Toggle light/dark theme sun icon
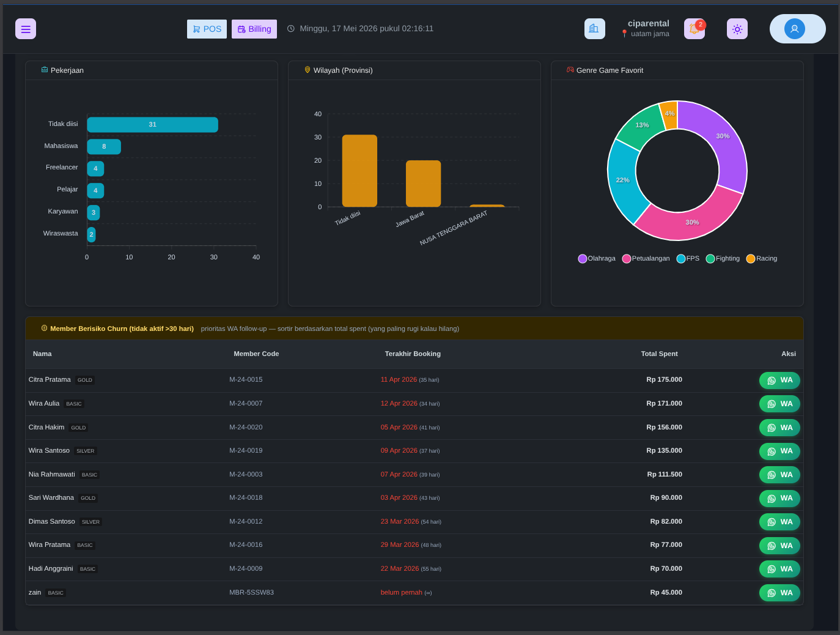Screen dimensions: 840x635 737,29
